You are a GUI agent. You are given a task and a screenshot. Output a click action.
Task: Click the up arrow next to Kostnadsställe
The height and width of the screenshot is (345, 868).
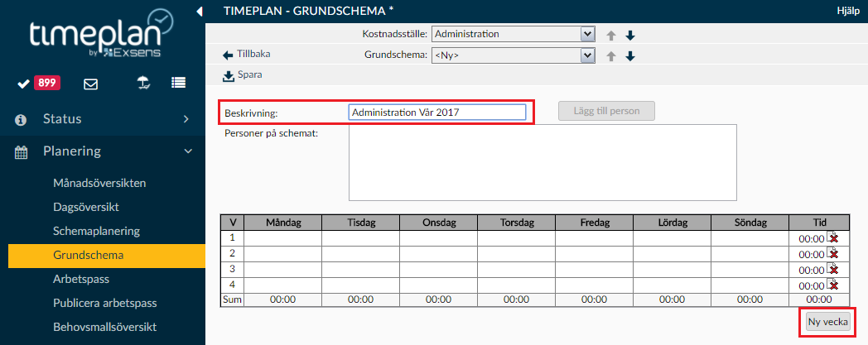[611, 36]
